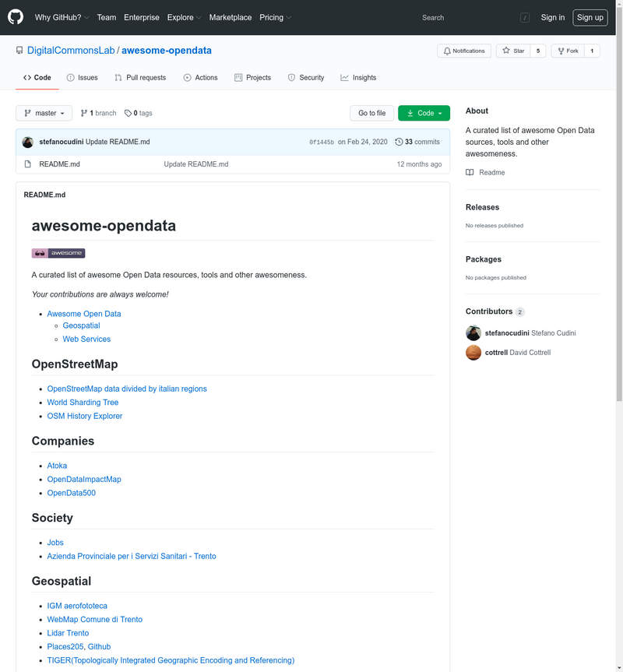Open the README.md file row

(x=233, y=164)
